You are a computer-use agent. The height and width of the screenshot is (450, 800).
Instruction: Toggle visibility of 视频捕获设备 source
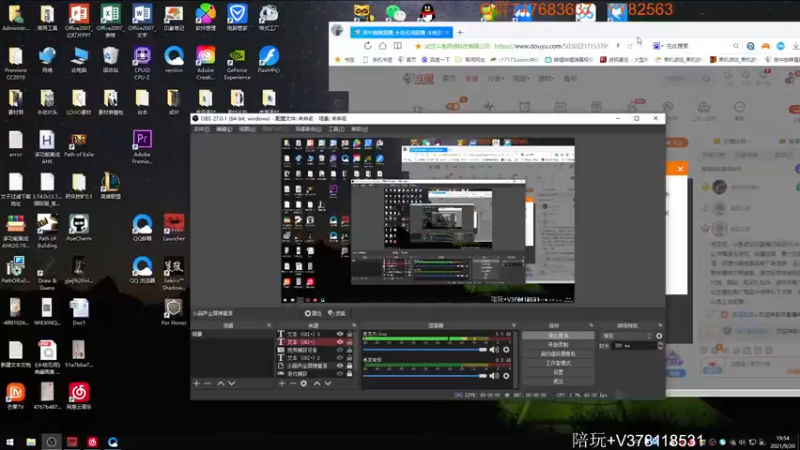[x=340, y=350]
